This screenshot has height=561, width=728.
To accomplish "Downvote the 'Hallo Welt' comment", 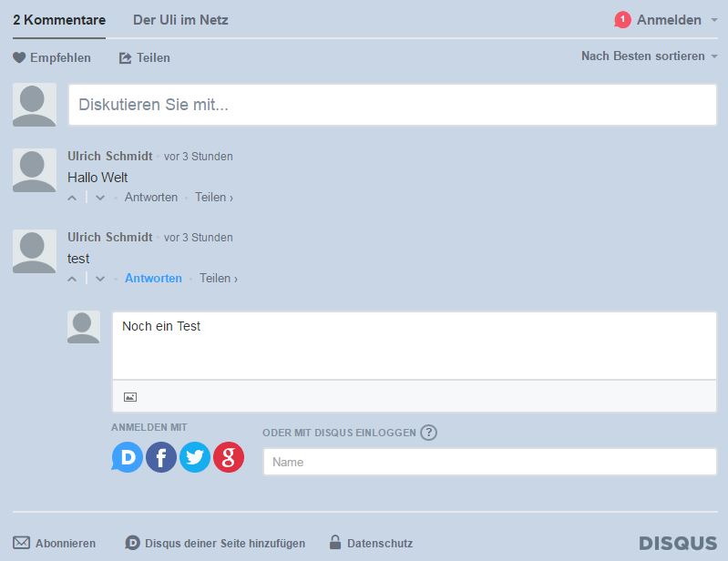I will [100, 198].
